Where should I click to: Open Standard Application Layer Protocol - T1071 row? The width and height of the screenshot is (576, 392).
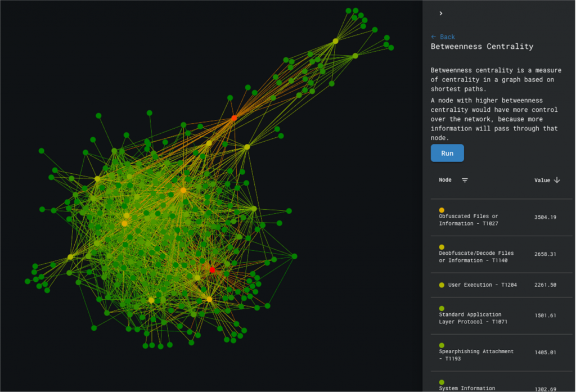click(x=469, y=318)
